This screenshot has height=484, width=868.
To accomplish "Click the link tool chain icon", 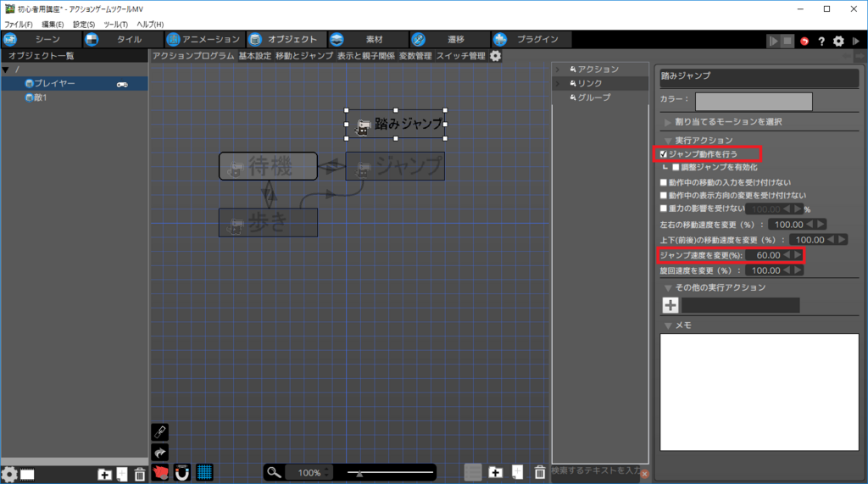I will click(x=160, y=432).
